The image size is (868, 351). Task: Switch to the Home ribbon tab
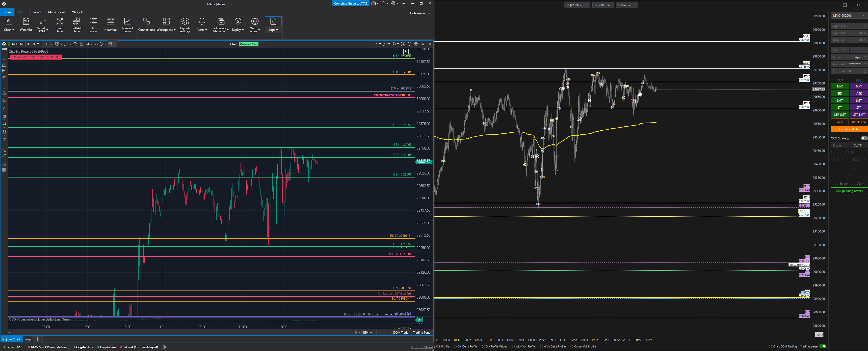coord(22,12)
